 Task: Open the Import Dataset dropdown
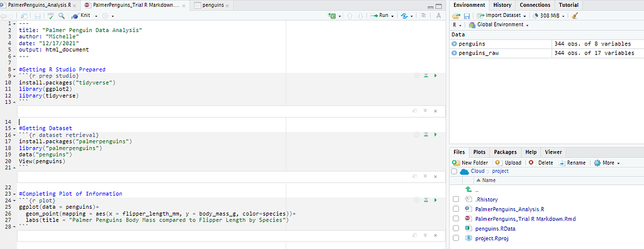(501, 16)
